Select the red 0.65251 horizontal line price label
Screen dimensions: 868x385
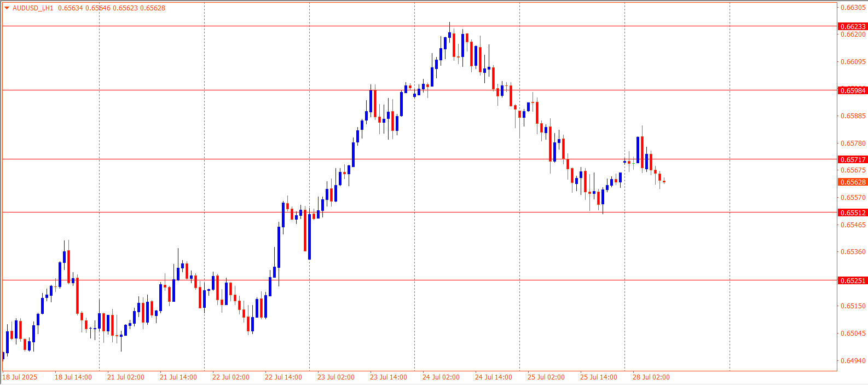(x=853, y=280)
